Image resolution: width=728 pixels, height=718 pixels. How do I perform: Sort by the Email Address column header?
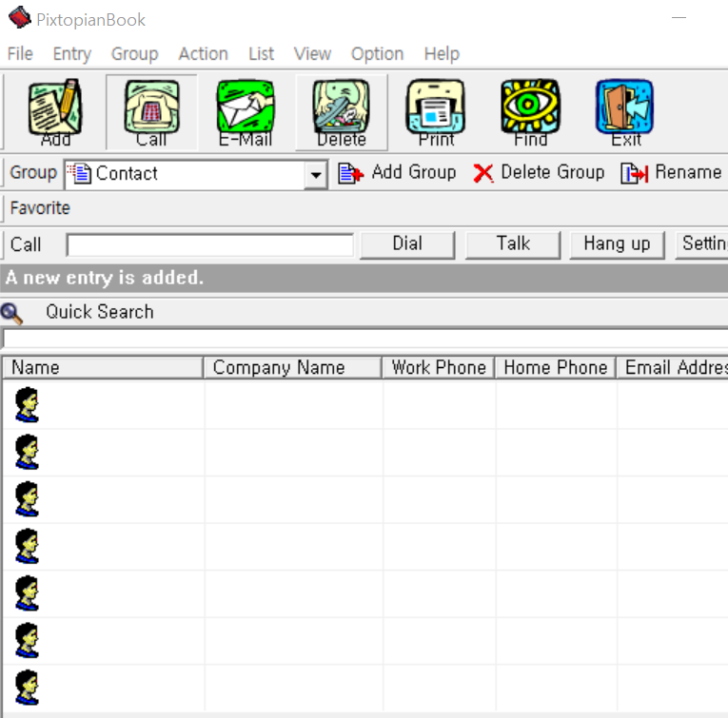click(x=672, y=368)
